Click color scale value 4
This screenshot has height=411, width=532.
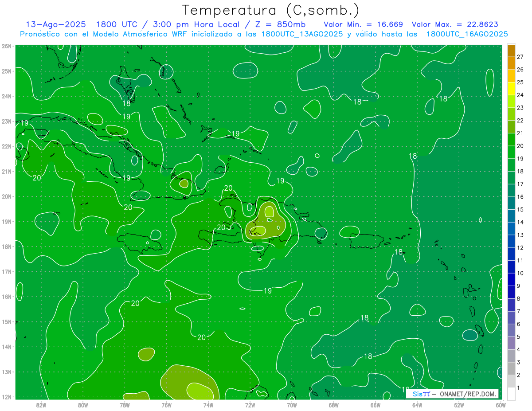[x=519, y=350]
